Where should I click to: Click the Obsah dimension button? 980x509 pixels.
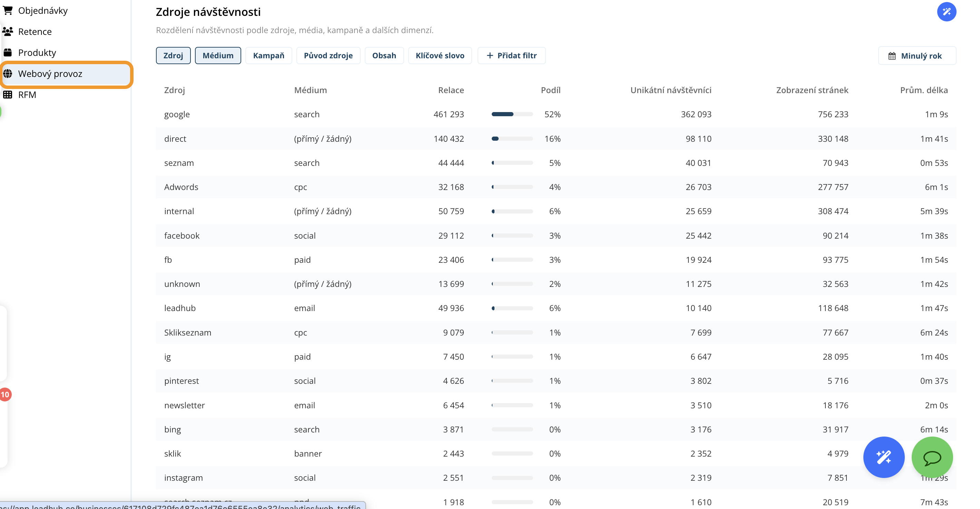(384, 56)
